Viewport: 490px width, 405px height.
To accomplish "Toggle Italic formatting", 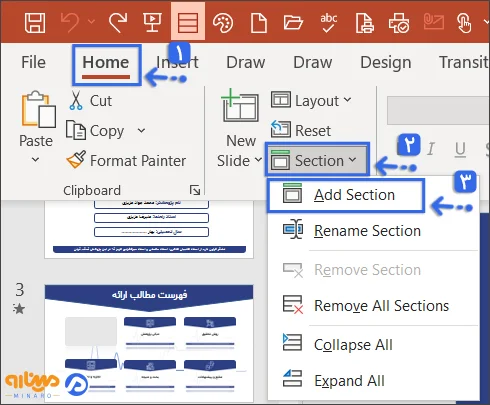I will pos(431,149).
